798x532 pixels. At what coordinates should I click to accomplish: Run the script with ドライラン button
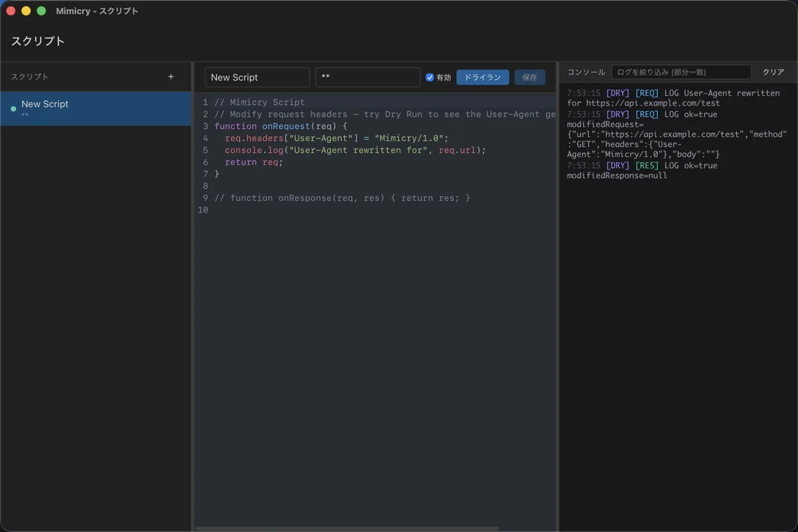coord(483,77)
